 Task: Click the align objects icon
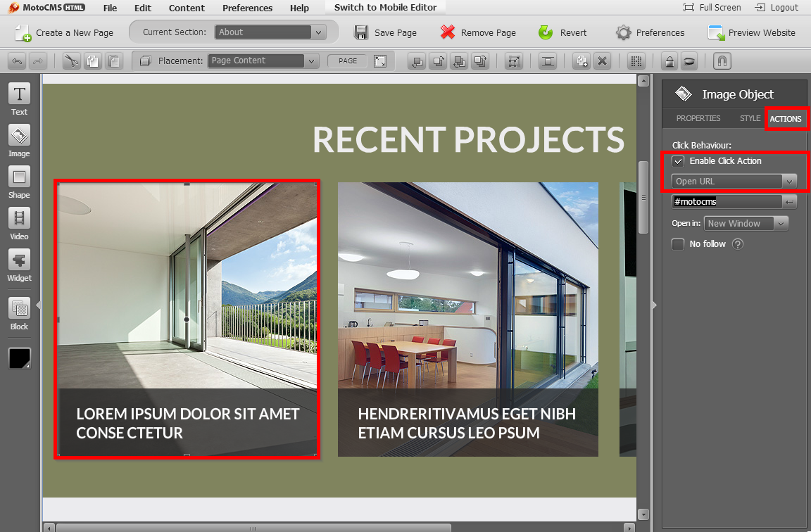coord(548,61)
